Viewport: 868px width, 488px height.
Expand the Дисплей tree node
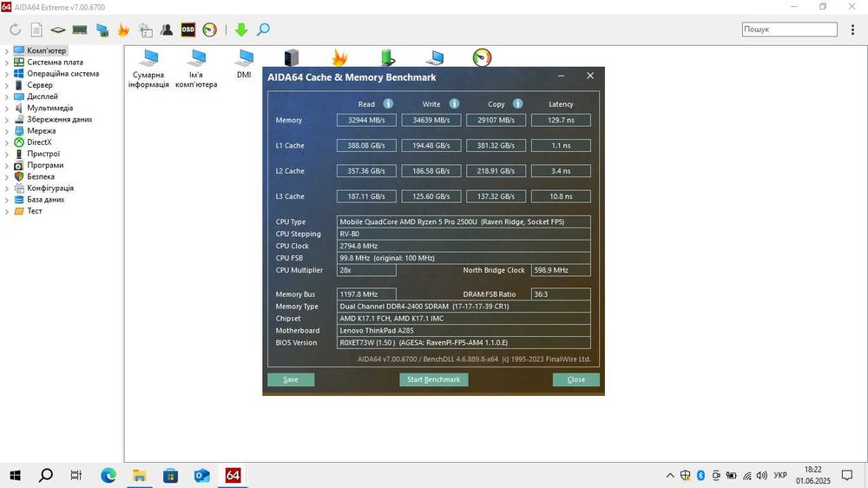[7, 97]
